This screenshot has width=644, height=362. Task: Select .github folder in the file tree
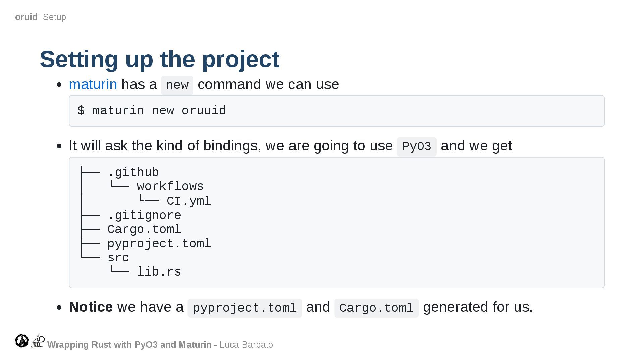[133, 172]
